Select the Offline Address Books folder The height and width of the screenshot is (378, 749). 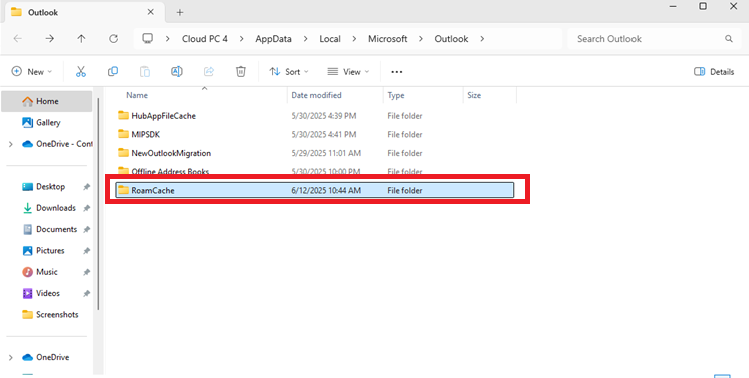170,171
